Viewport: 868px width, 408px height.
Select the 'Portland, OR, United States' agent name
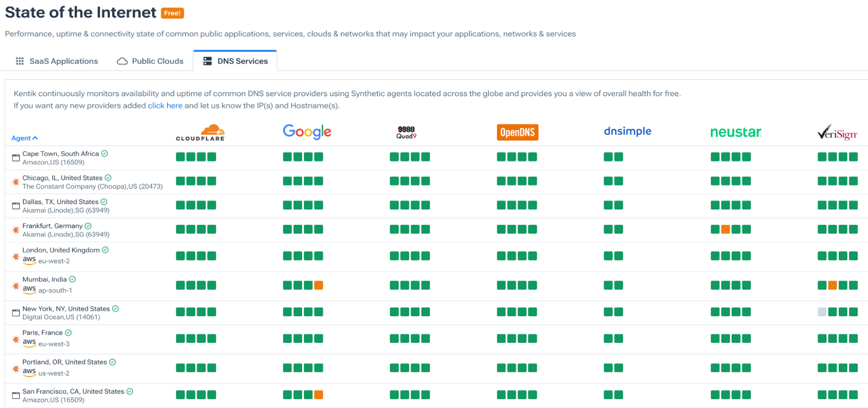click(65, 362)
